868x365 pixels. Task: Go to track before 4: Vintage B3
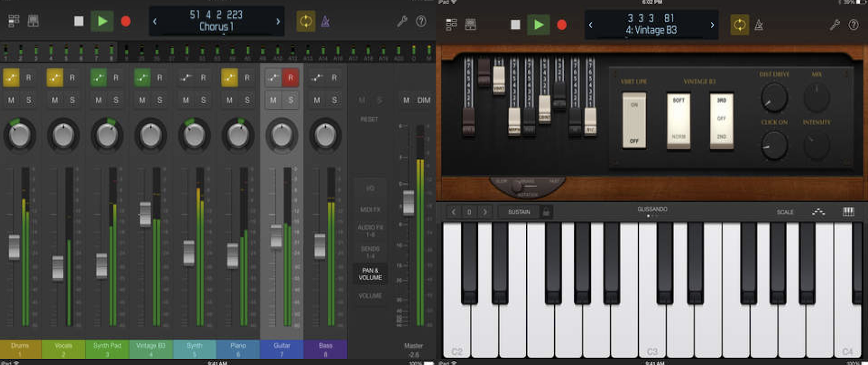coord(591,25)
